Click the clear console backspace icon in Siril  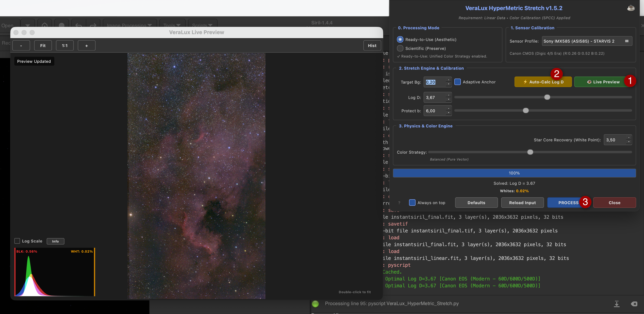tap(634, 304)
